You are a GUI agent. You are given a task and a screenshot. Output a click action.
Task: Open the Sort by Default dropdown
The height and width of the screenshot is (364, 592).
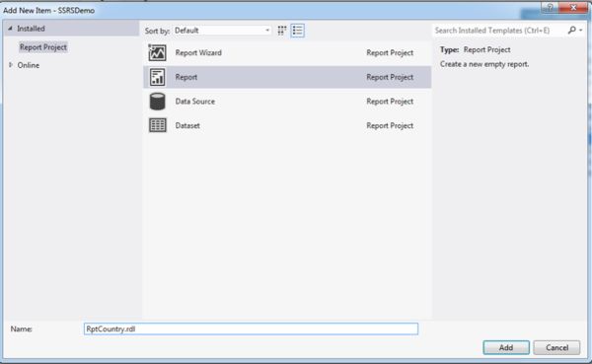click(222, 31)
